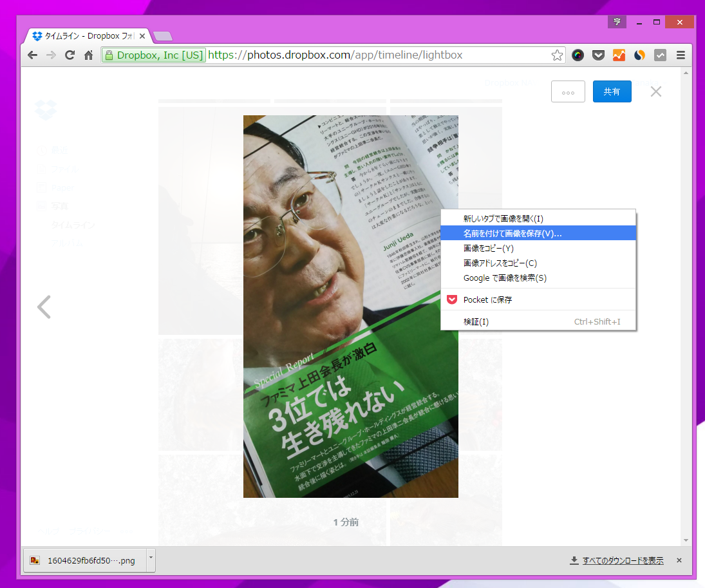Choose 名前を付けて画像を保存 in the context menu

click(x=538, y=233)
